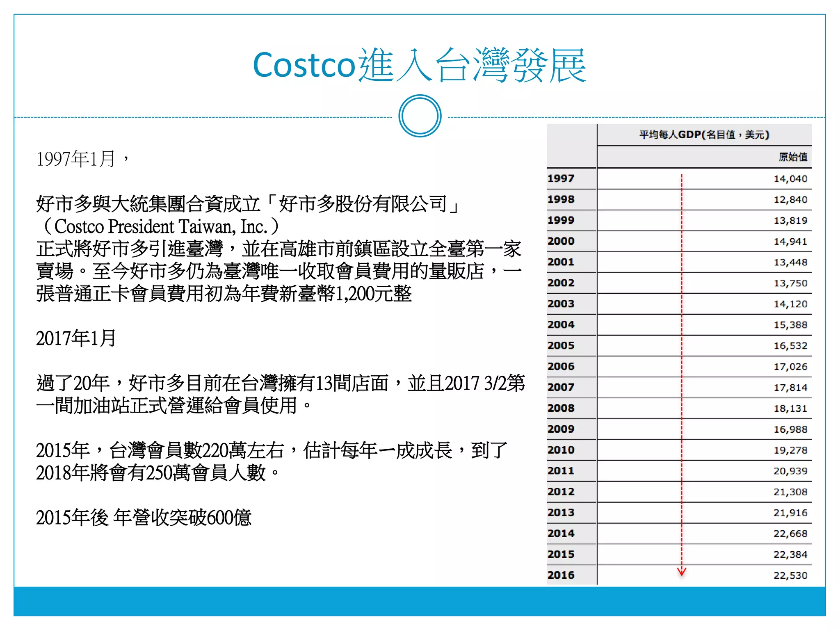Select the text '1997年1月，'
The height and width of the screenshot is (630, 840).
coord(83,159)
